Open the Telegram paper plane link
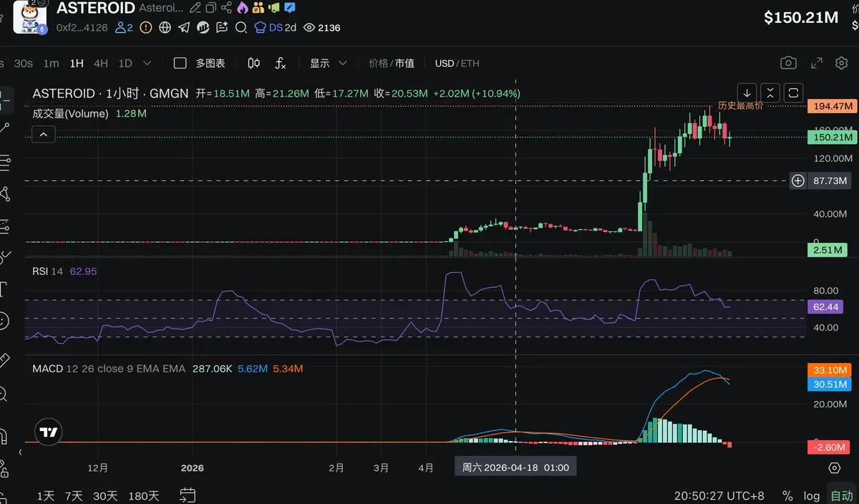Screen dimensions: 859x504 coord(184,27)
